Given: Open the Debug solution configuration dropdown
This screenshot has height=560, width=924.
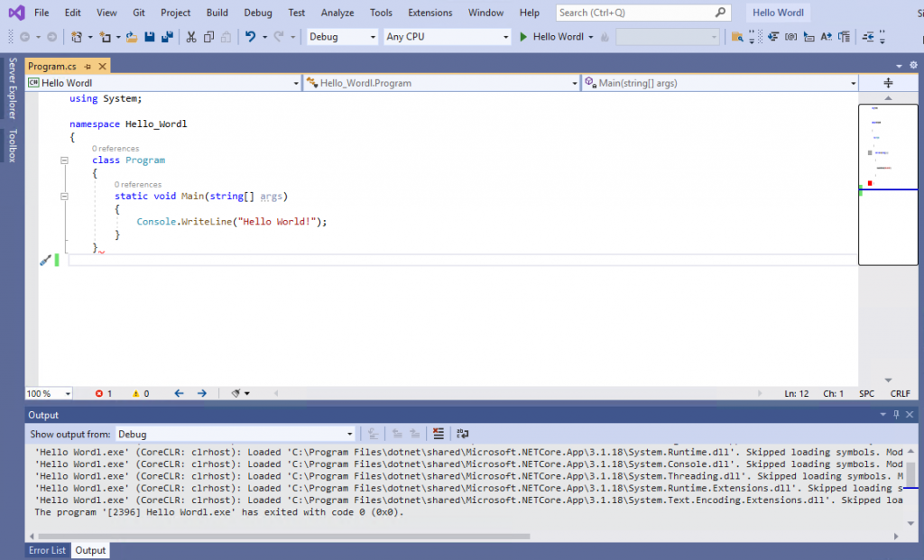Looking at the screenshot, I should (x=342, y=37).
